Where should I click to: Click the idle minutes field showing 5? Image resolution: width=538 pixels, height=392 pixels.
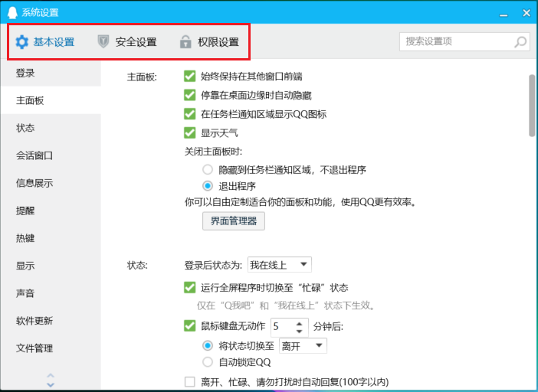pos(283,327)
